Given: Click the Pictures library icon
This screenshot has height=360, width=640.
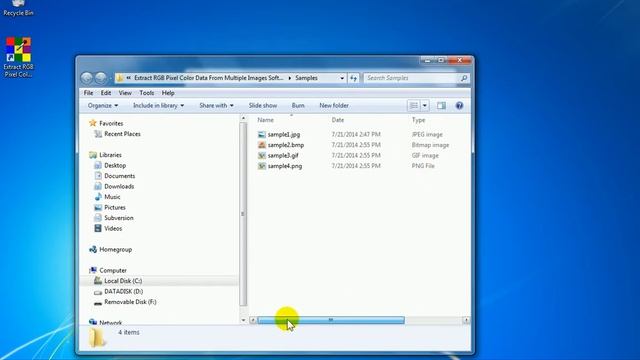Looking at the screenshot, I should (x=98, y=207).
